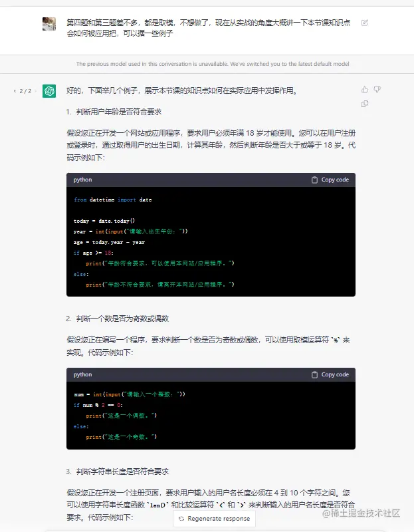Copy code of the datetime age example
The image size is (414, 532).
click(330, 180)
